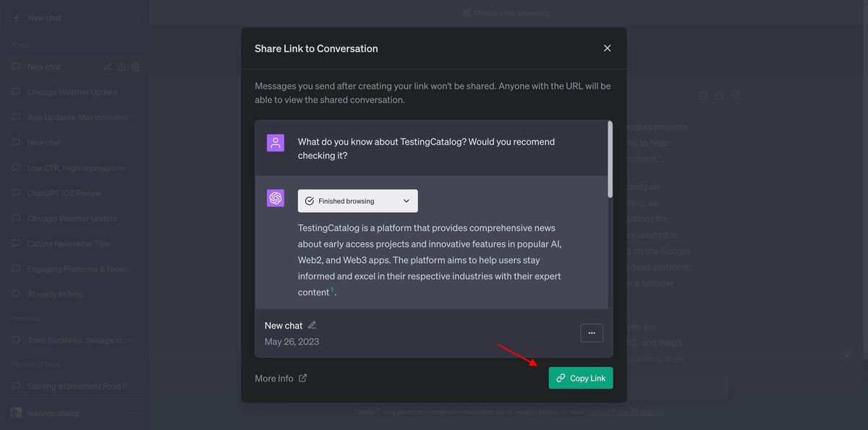Share the chat via the export icon
Screen dimensions: 868x430
click(122, 66)
